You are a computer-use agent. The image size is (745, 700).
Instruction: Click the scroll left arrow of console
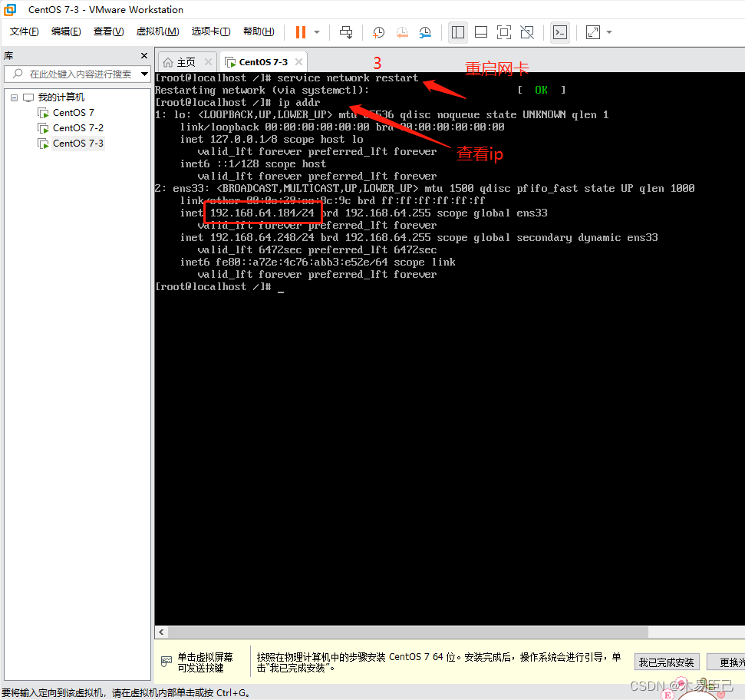click(162, 632)
